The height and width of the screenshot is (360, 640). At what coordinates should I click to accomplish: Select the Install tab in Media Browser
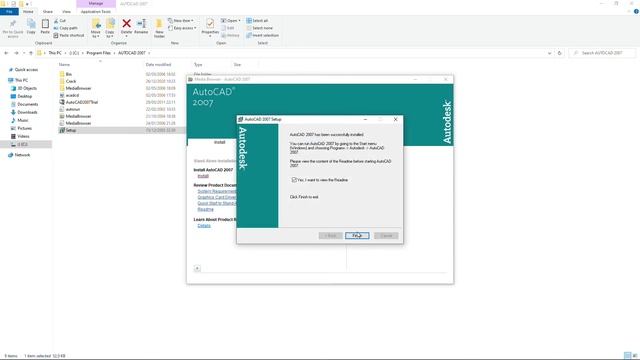[x=220, y=142]
